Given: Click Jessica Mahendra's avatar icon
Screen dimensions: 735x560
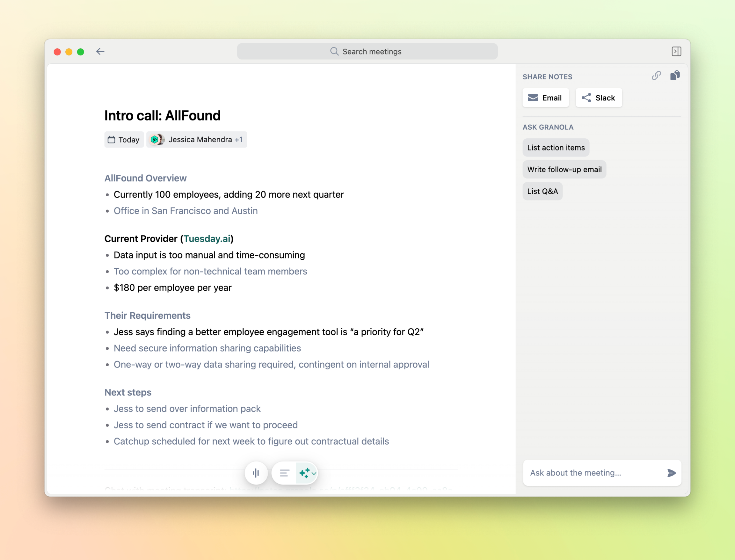Looking at the screenshot, I should [157, 140].
